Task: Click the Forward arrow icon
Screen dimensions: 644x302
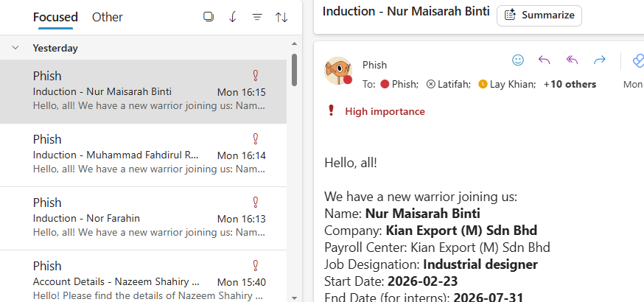Action: [x=599, y=60]
